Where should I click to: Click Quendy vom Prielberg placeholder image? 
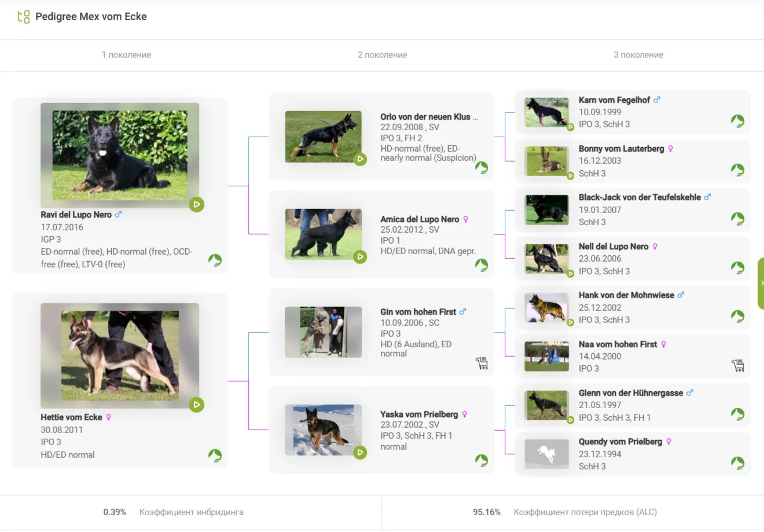click(x=546, y=454)
